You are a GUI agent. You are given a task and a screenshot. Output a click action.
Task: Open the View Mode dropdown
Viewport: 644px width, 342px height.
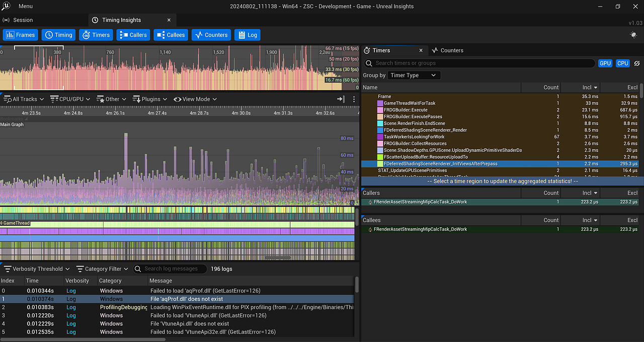point(195,99)
